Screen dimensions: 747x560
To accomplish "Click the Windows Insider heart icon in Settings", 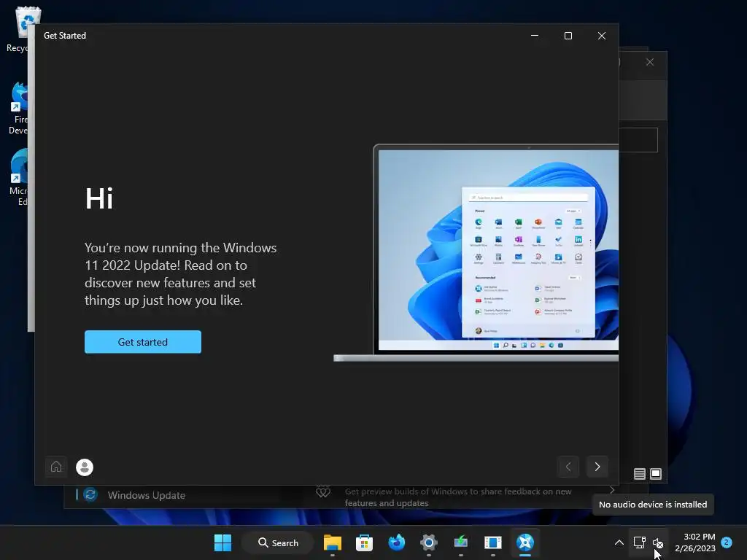I will 323,491.
